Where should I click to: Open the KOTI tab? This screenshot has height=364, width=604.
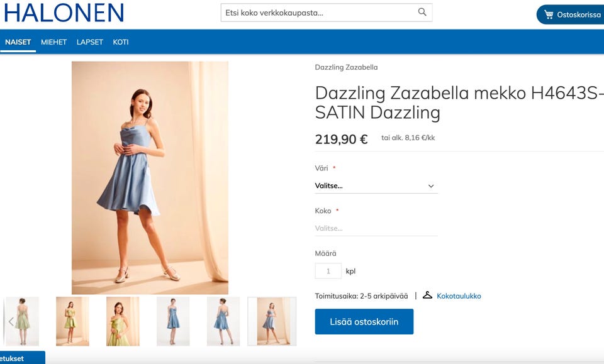click(x=121, y=42)
